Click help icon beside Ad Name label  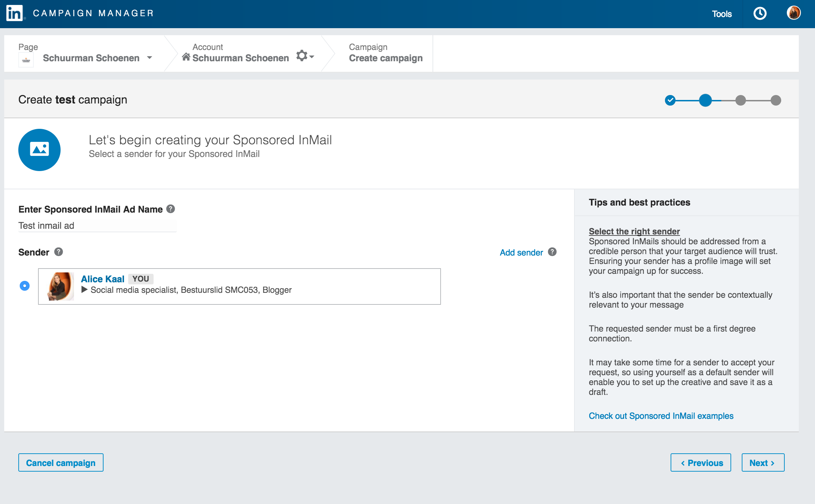(x=170, y=209)
